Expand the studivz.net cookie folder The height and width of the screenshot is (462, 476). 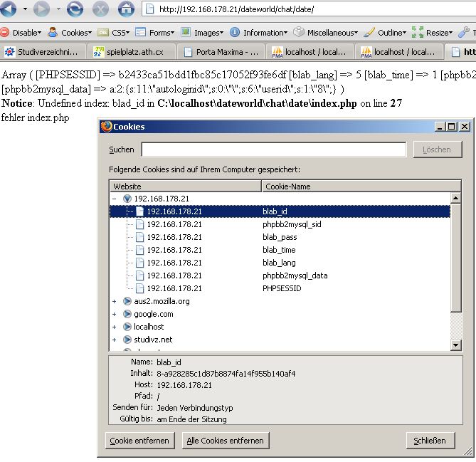[114, 340]
